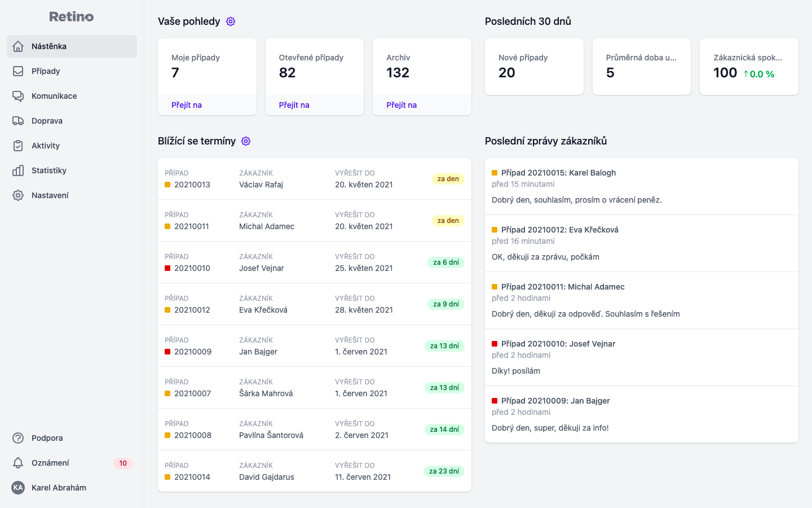Open message from Karel Balogh case 20210015
The image size is (812, 508).
(641, 186)
